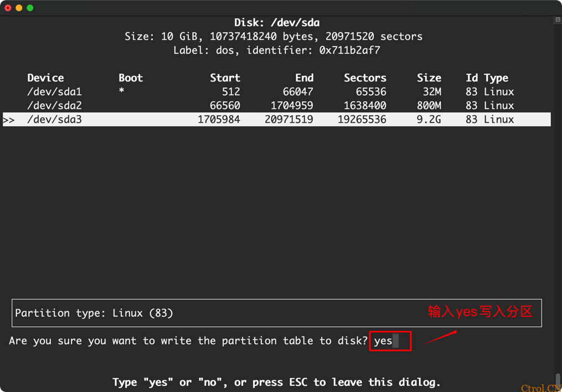The width and height of the screenshot is (562, 392).
Task: Click the >> selection marker beside /dev/sda3
Action: pyautogui.click(x=9, y=120)
